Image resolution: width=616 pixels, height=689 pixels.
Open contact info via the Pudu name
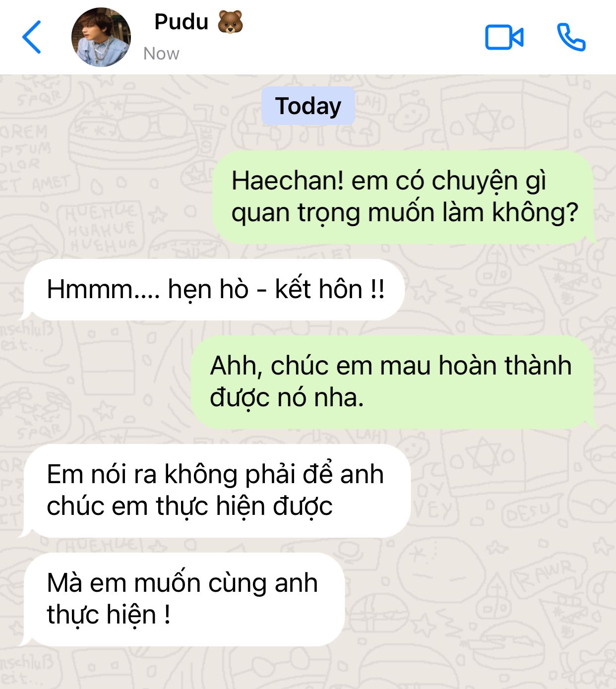click(x=181, y=22)
